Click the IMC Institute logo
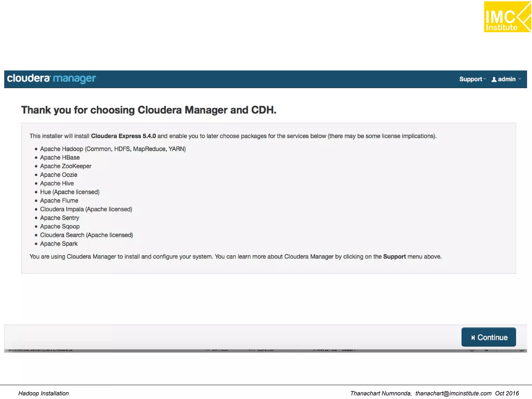The image size is (532, 399). pos(507,17)
